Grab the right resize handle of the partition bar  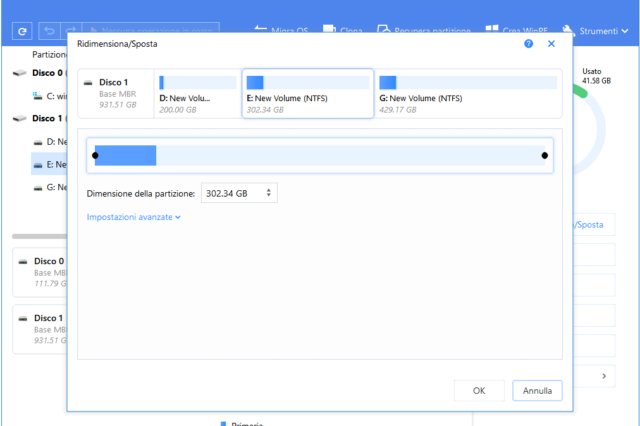click(544, 155)
